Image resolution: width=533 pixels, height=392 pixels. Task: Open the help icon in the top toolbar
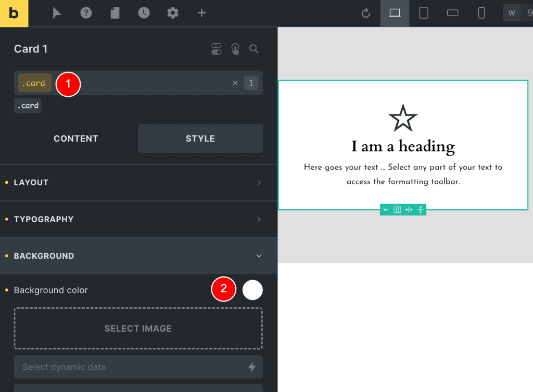(x=86, y=13)
